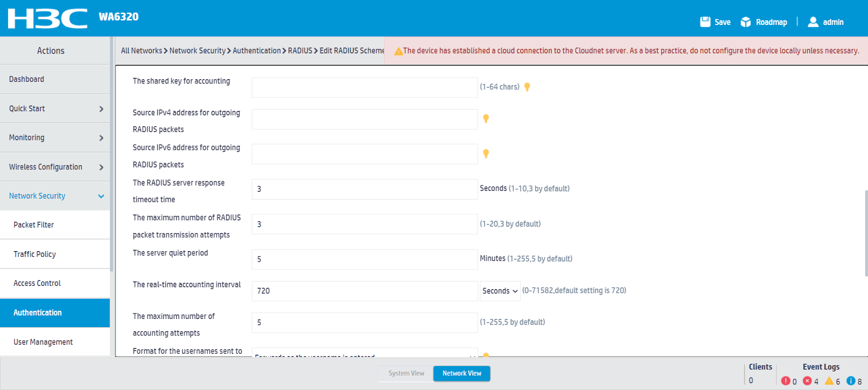Open the Roadmap cube icon

pos(745,22)
